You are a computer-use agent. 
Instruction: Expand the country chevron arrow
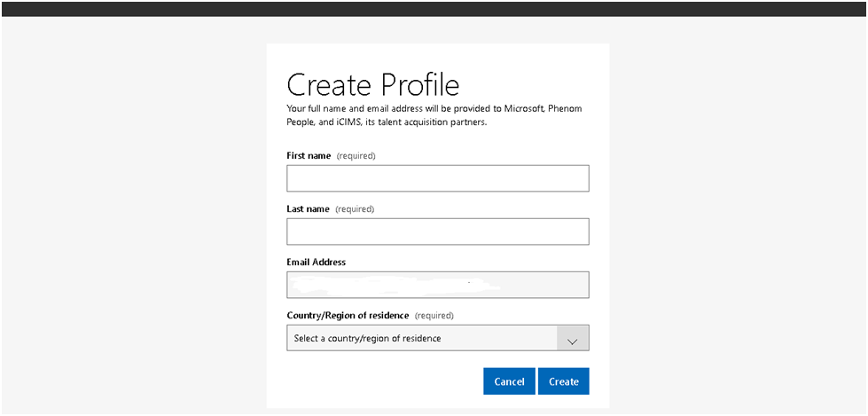(573, 338)
